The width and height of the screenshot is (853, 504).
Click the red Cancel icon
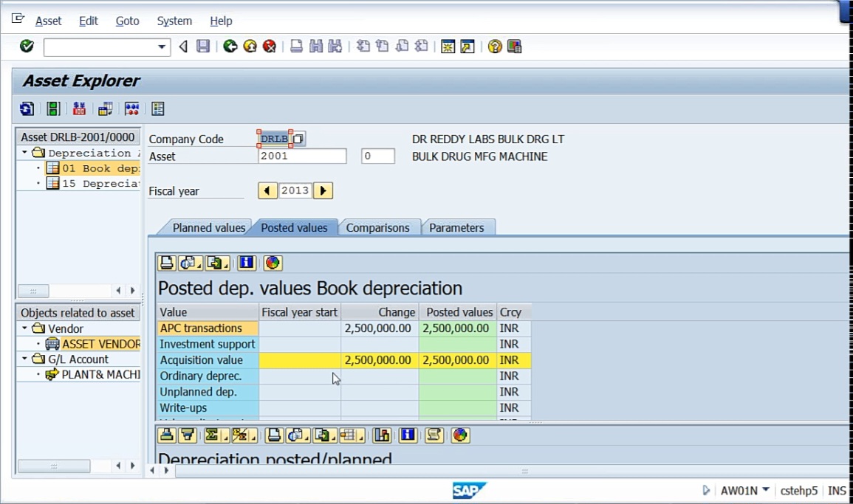pyautogui.click(x=270, y=46)
